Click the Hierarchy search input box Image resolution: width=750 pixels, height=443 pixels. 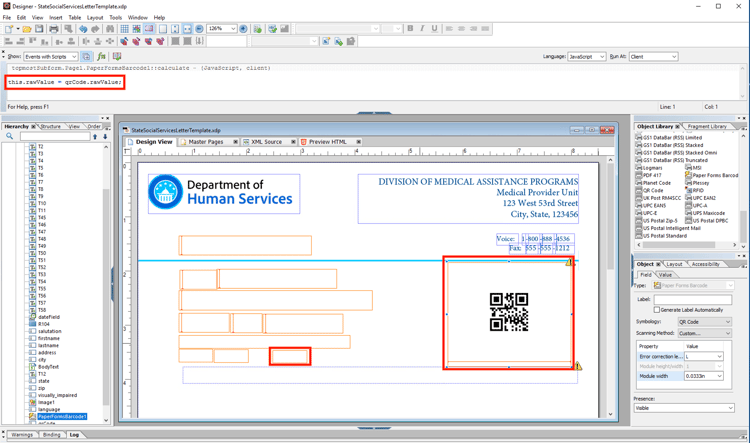pos(55,137)
